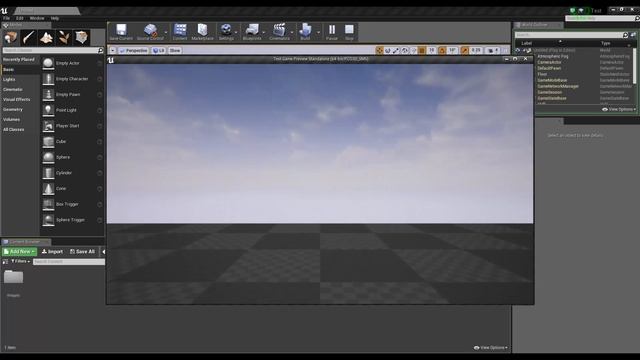The width and height of the screenshot is (640, 360).
Task: Open the Filters dropdown in Content Browser
Action: point(20,261)
